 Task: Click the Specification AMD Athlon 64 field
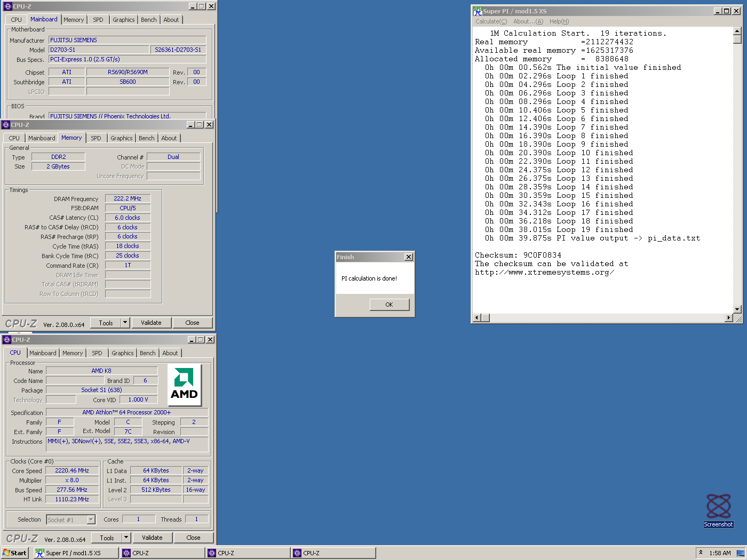click(126, 412)
